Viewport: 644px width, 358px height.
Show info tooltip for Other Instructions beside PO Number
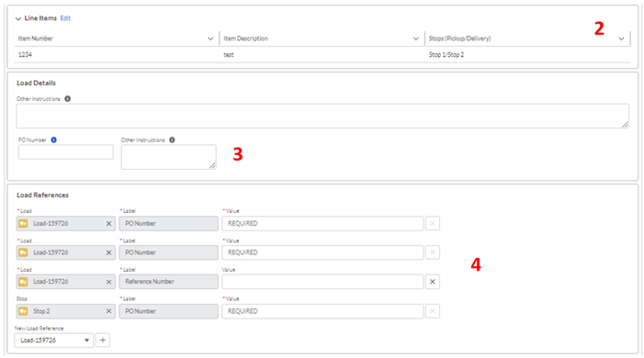(x=172, y=140)
